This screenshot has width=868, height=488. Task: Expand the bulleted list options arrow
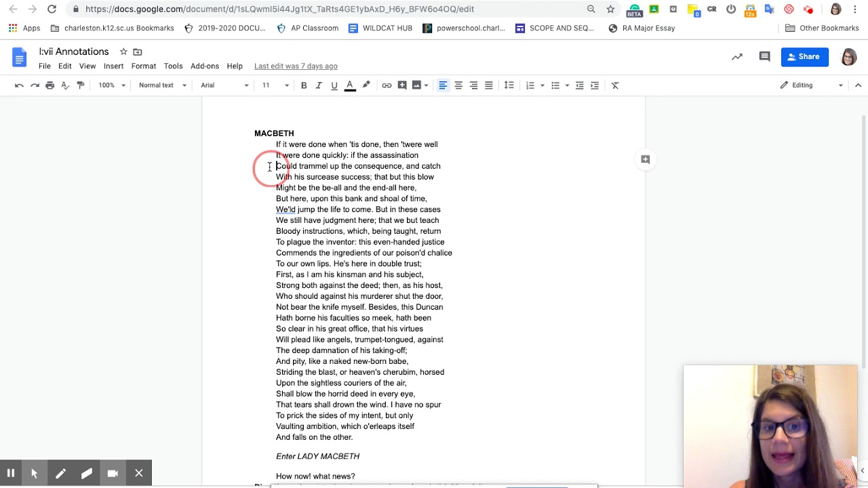[x=567, y=85]
